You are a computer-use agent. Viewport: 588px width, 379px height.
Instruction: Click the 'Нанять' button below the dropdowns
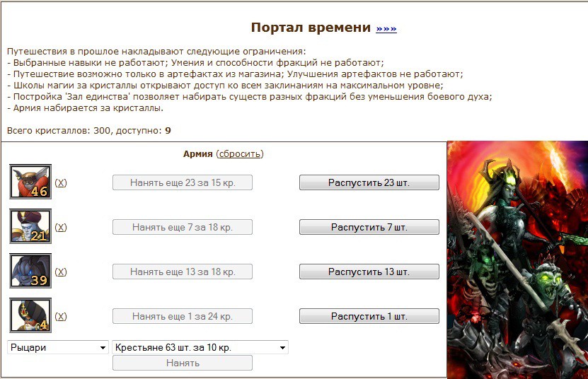183,363
